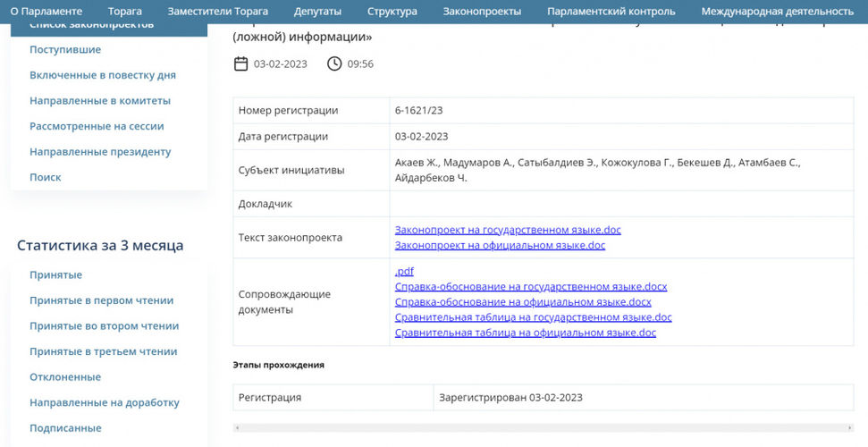View Отклоненные bills statistics
This screenshot has height=447, width=868.
click(x=65, y=377)
